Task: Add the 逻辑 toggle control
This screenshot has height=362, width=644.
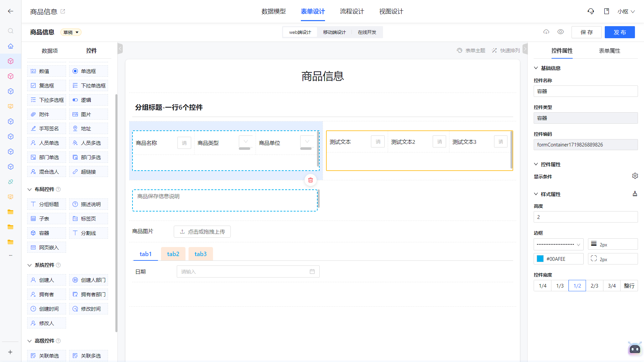Action: pyautogui.click(x=89, y=100)
